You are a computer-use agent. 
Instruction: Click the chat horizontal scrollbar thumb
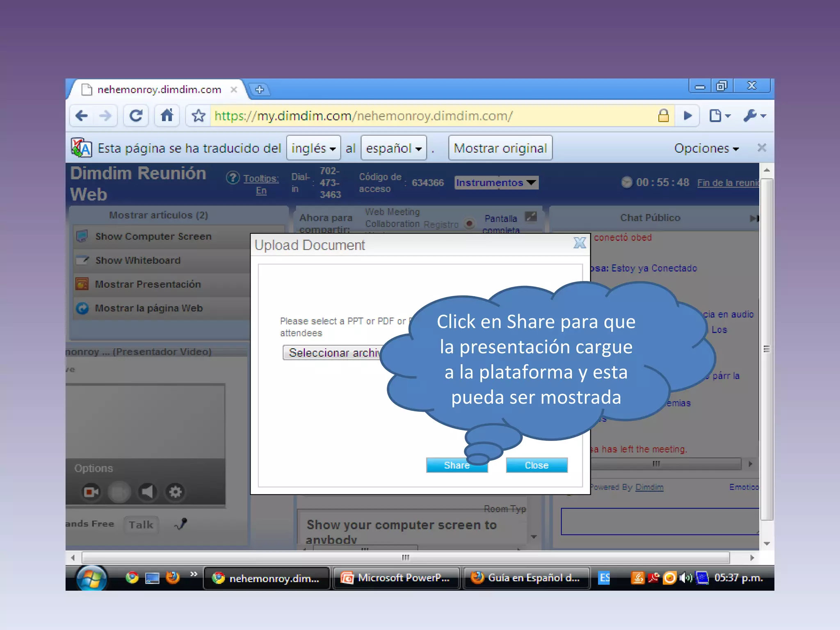pos(665,464)
